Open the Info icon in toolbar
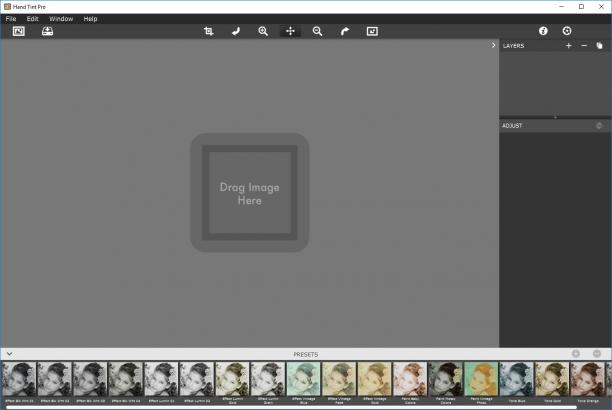Screen dimensions: 612x410 [543, 31]
